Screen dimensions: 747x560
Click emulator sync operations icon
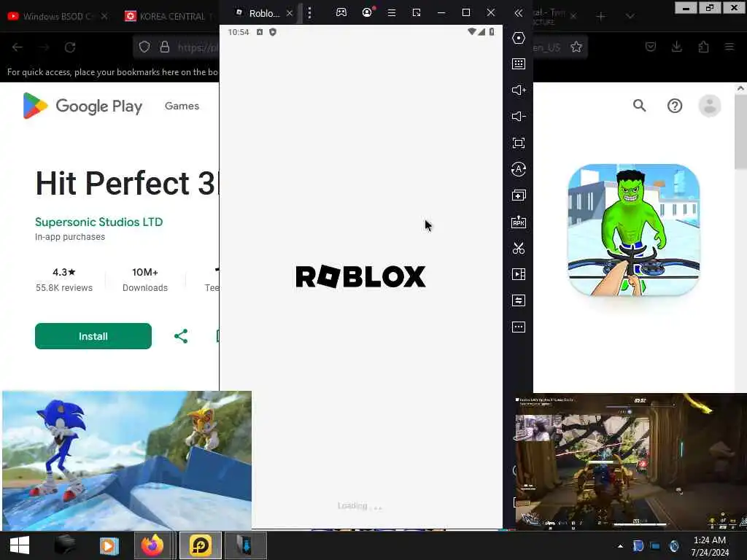click(519, 300)
